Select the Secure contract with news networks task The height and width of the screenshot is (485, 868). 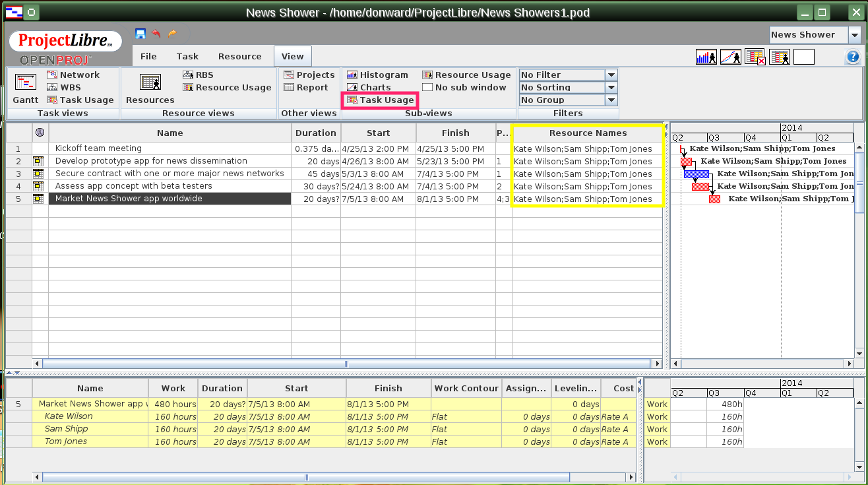170,174
